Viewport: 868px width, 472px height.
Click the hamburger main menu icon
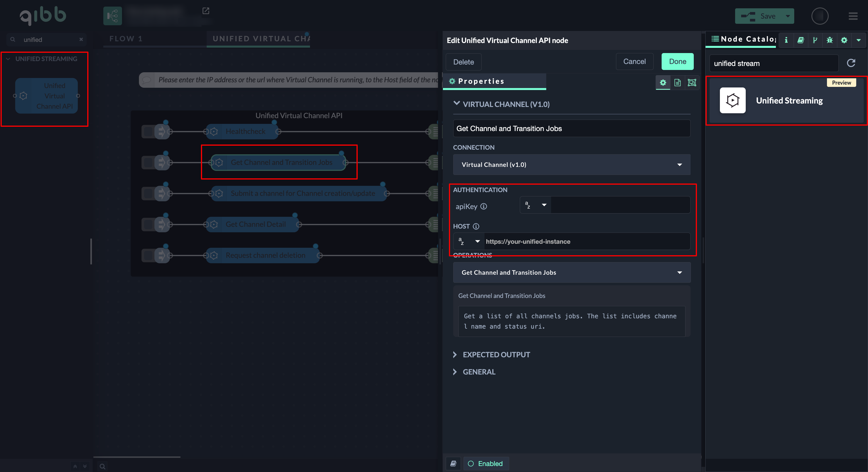(x=853, y=16)
